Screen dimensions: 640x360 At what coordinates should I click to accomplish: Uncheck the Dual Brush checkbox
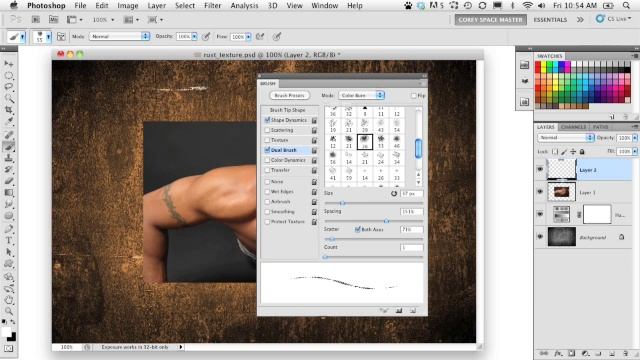[267, 150]
